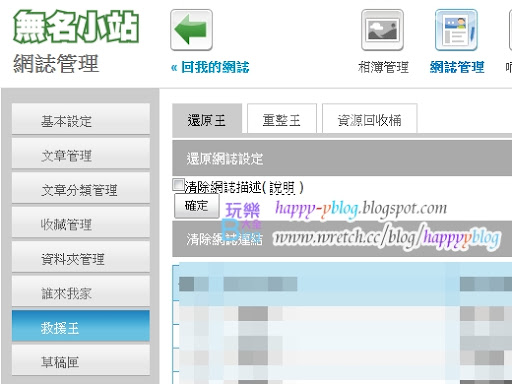512x384 pixels.
Task: Open 收藏管理 in the sidebar
Action: coord(81,222)
